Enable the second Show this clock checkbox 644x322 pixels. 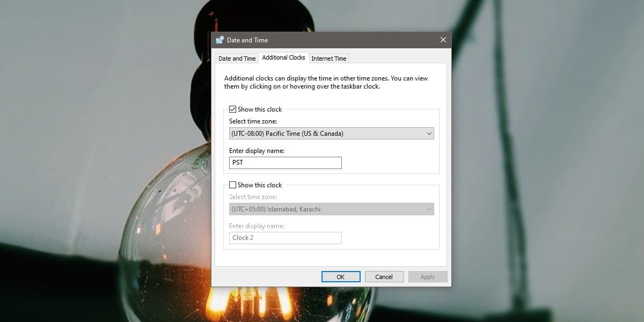click(x=232, y=185)
